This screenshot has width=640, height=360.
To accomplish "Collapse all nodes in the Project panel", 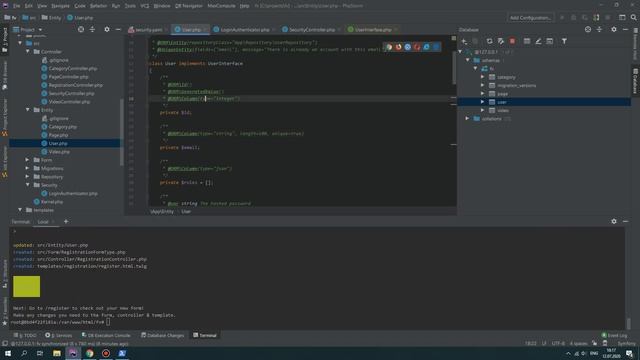I will [x=92, y=29].
